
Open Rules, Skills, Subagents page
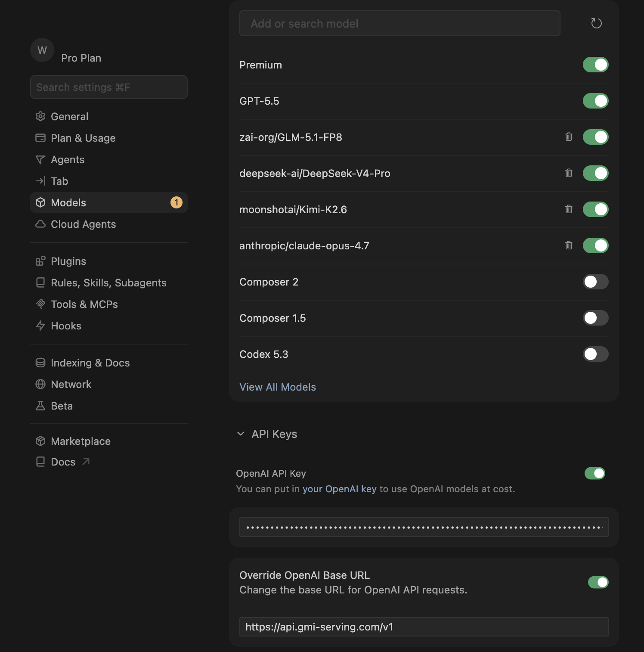109,283
